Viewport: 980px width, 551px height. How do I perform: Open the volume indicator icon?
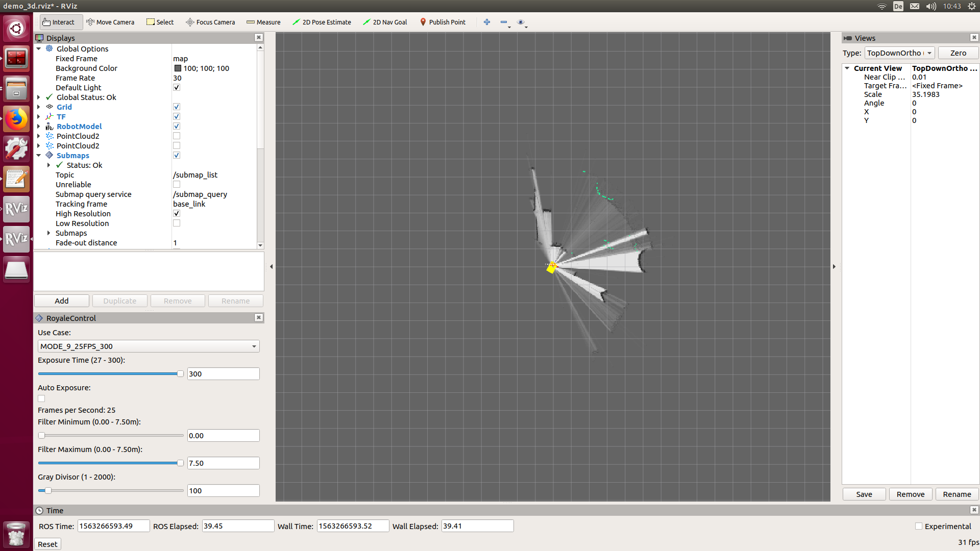tap(931, 6)
